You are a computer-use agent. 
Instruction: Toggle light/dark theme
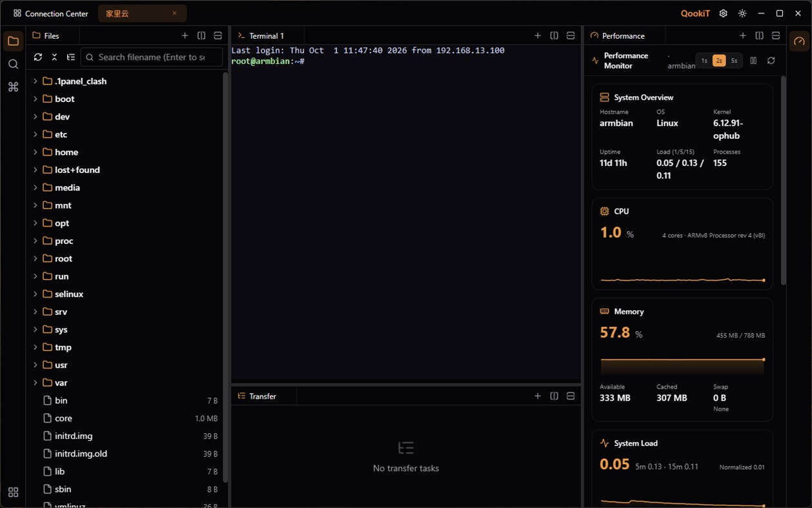click(742, 13)
